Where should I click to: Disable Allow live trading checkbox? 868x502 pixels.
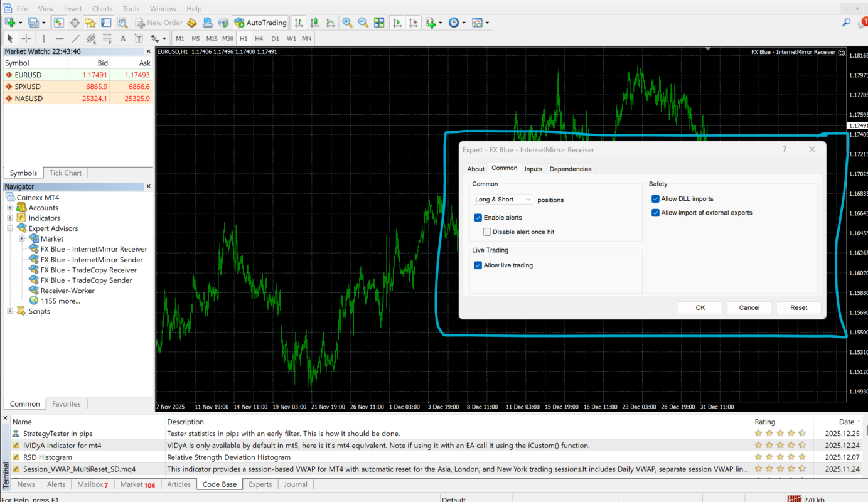pos(478,265)
